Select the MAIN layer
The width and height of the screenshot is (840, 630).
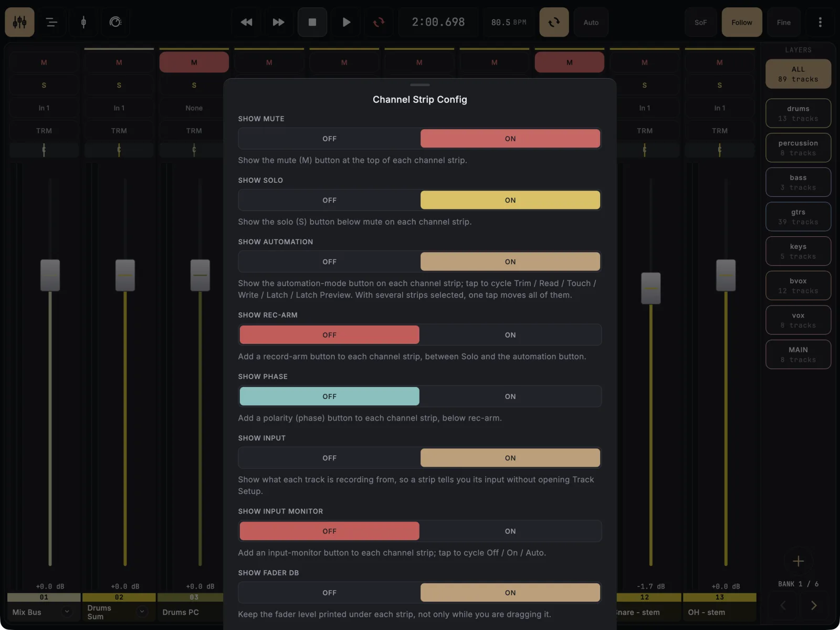pyautogui.click(x=798, y=354)
